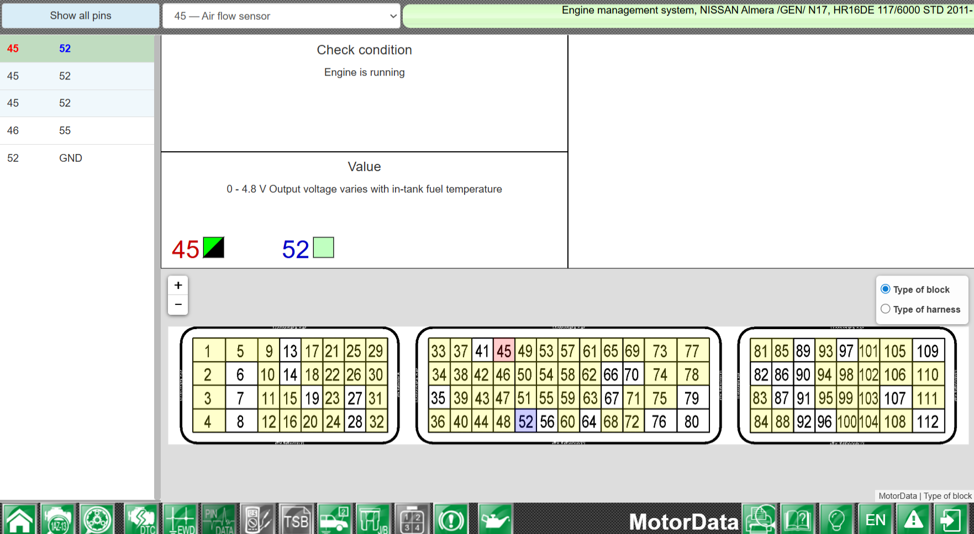The height and width of the screenshot is (534, 974).
Task: Click pin 80 in the middle connector
Action: click(x=692, y=422)
